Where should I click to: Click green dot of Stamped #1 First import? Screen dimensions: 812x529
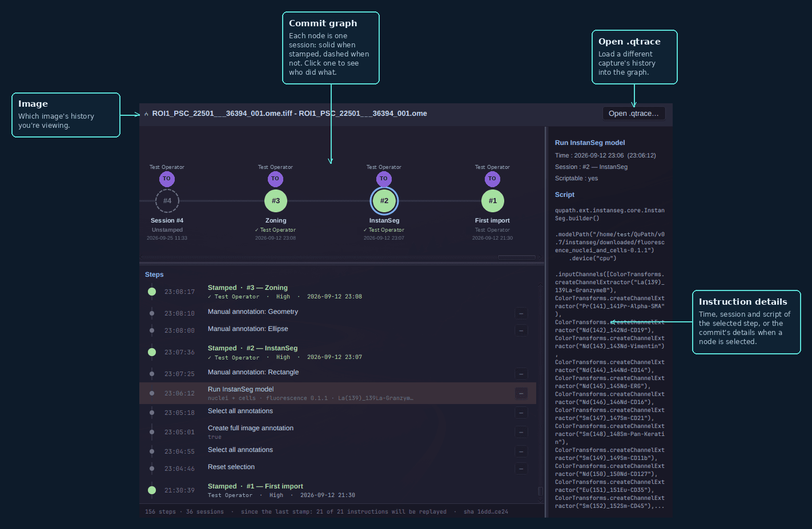point(152,490)
